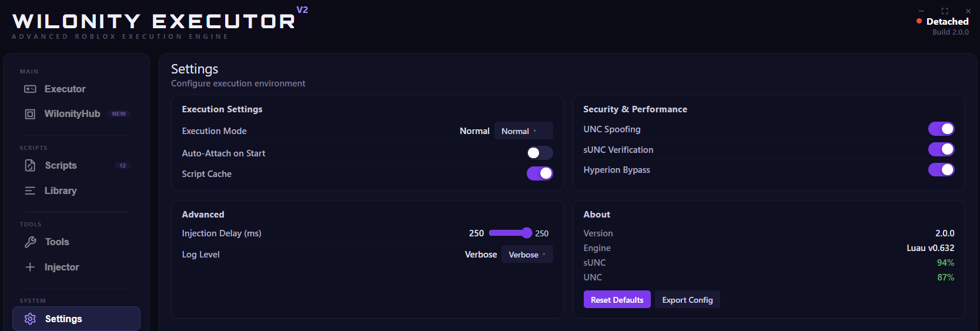Select Library in the sidebar

point(76,190)
